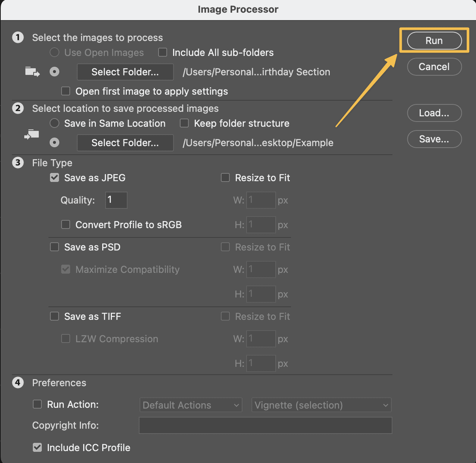This screenshot has width=476, height=463.
Task: Click inside the Copyright Info field
Action: tap(265, 425)
